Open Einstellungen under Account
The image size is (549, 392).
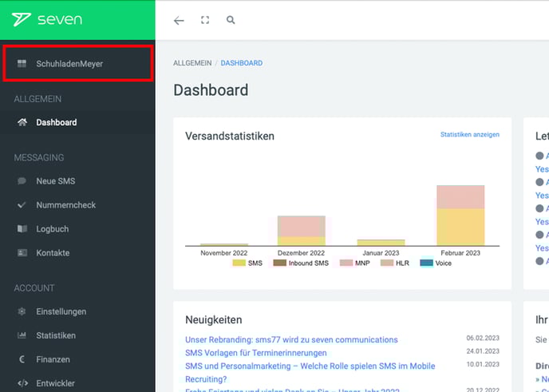pyautogui.click(x=77, y=311)
